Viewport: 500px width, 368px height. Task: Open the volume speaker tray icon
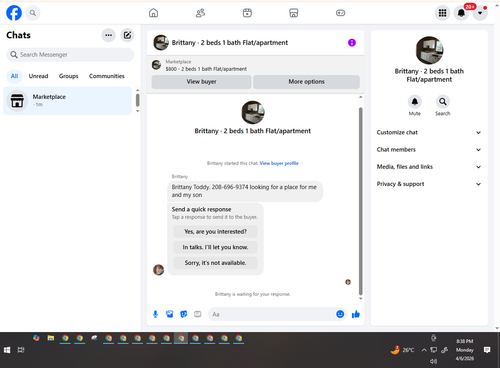pyautogui.click(x=434, y=361)
